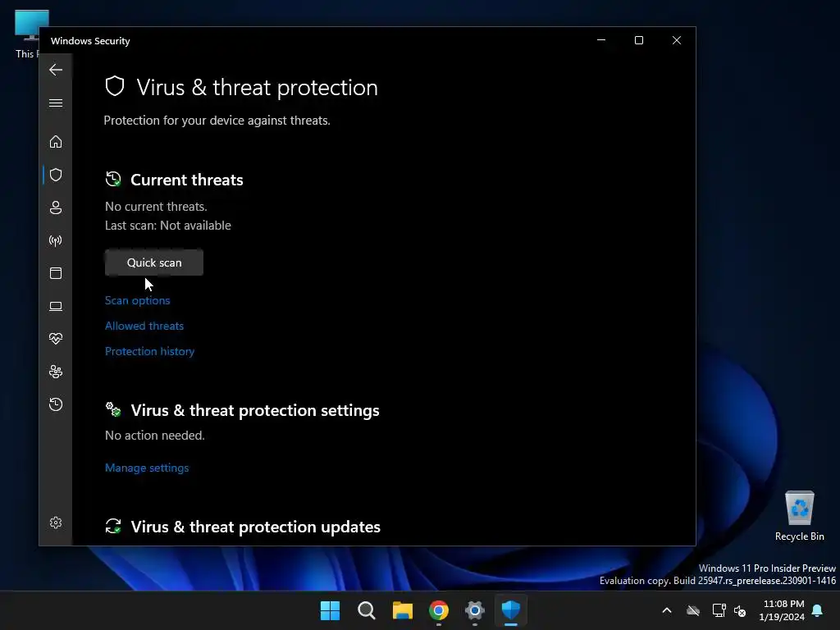Click the muted volume tray icon
840x630 pixels.
click(741, 610)
